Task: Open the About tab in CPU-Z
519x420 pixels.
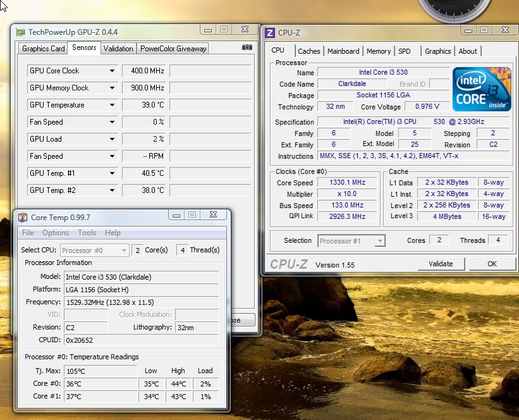Action: [x=468, y=51]
